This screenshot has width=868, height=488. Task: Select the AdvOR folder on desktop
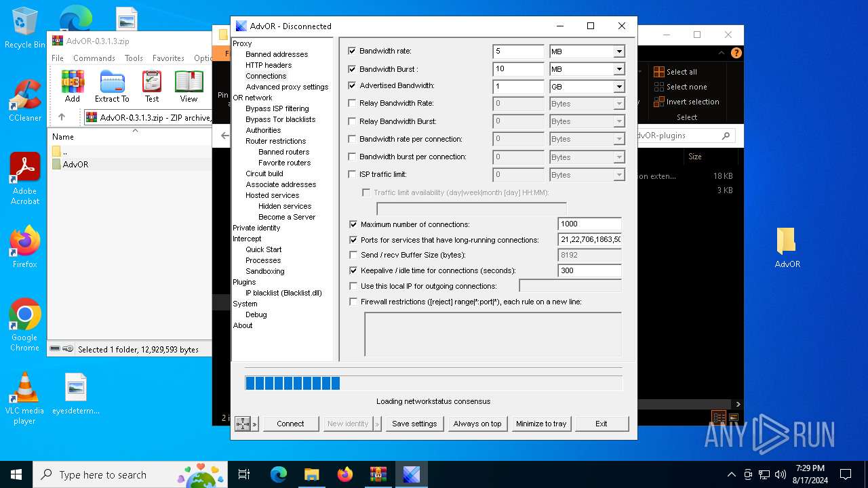(x=787, y=247)
